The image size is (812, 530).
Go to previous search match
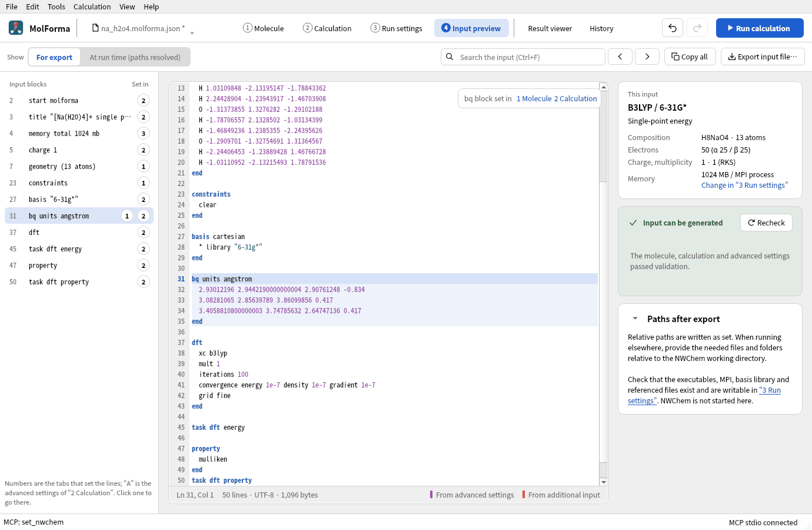click(x=620, y=57)
